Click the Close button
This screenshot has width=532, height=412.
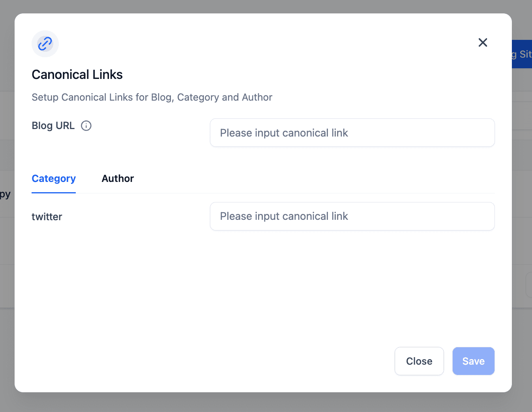click(419, 361)
